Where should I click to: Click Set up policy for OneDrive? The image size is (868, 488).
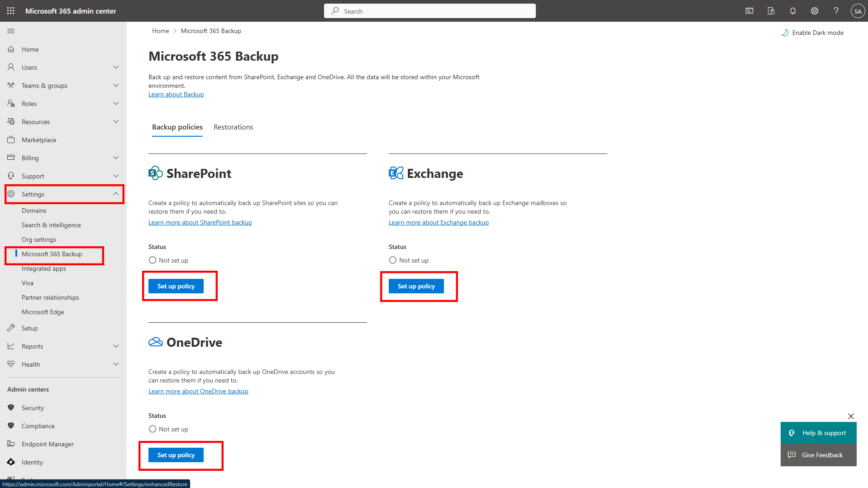point(176,455)
